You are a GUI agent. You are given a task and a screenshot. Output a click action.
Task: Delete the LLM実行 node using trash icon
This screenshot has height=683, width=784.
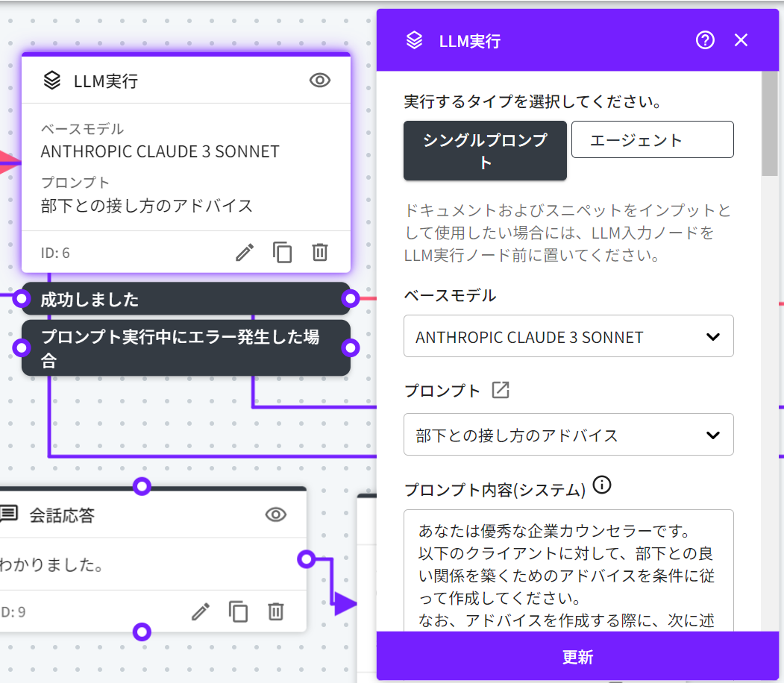click(x=320, y=253)
